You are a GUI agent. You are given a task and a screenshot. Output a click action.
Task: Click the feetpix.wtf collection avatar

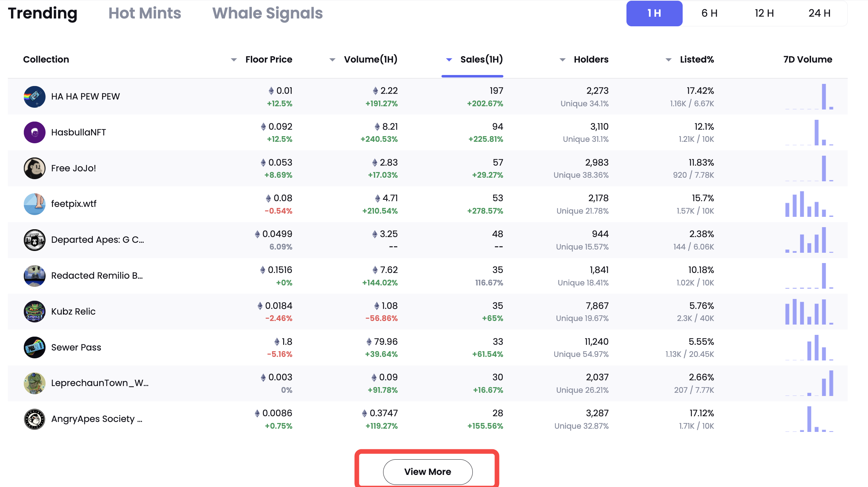tap(35, 204)
